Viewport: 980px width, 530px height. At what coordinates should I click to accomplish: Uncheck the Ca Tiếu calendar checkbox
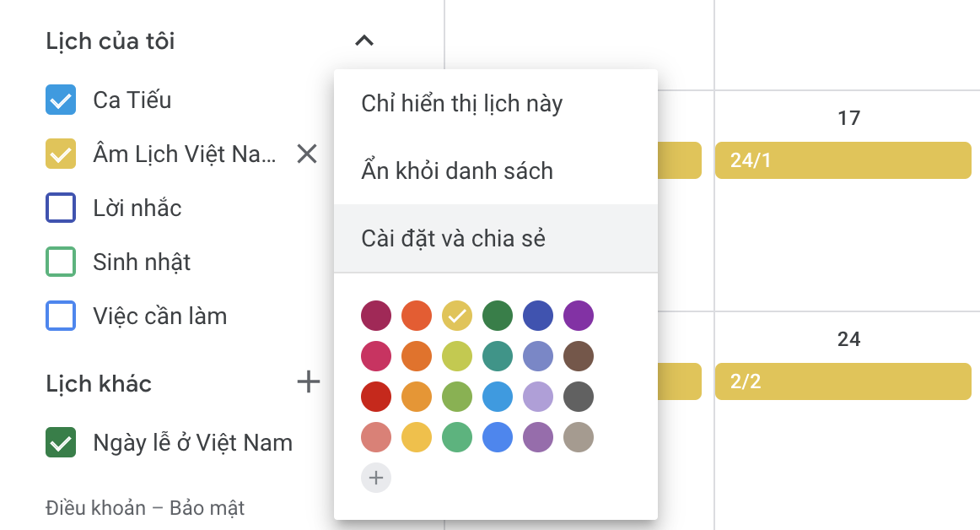pos(61,100)
